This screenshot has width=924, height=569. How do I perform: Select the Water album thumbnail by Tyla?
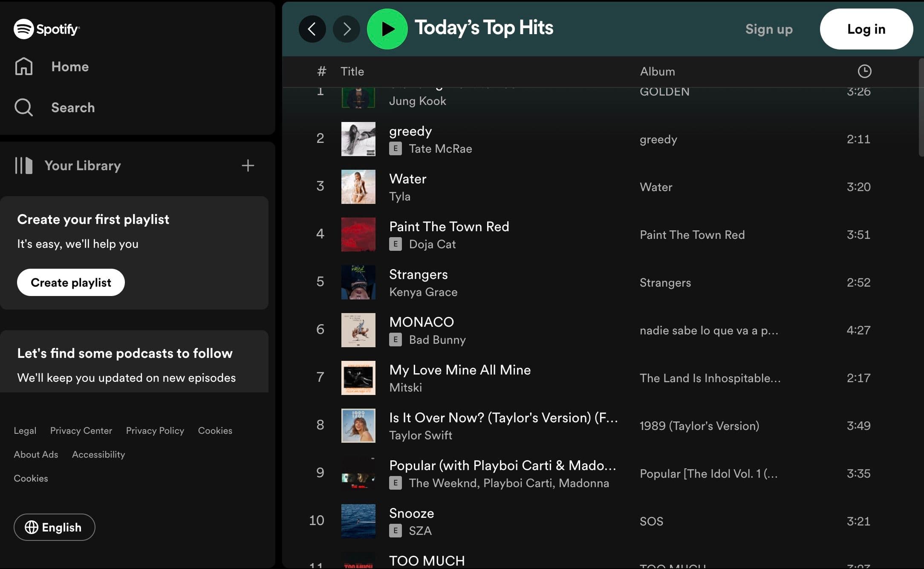tap(358, 187)
